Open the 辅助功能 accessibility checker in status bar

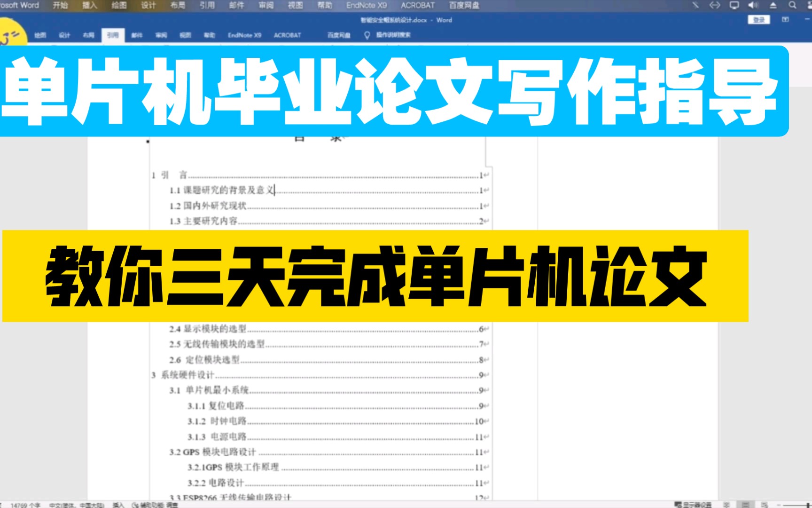[x=155, y=505]
